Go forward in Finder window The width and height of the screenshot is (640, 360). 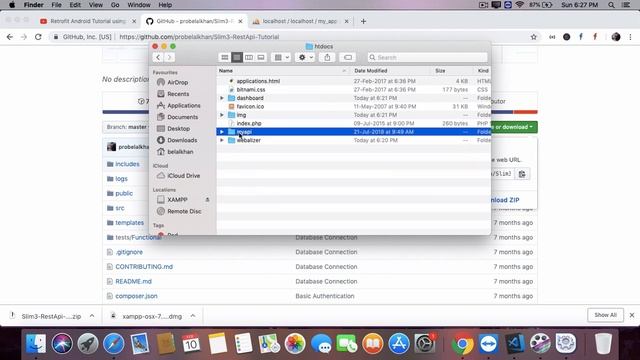pos(169,58)
